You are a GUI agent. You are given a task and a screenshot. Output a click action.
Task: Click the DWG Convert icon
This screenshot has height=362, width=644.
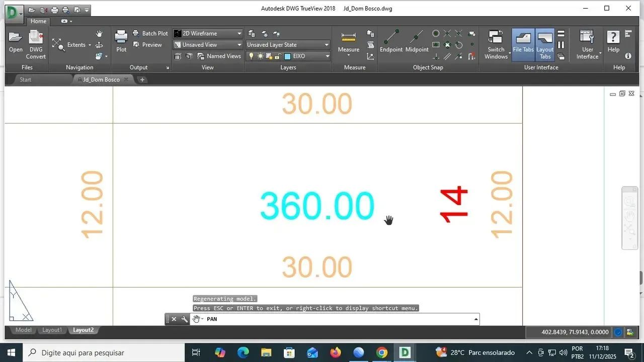coord(36,38)
